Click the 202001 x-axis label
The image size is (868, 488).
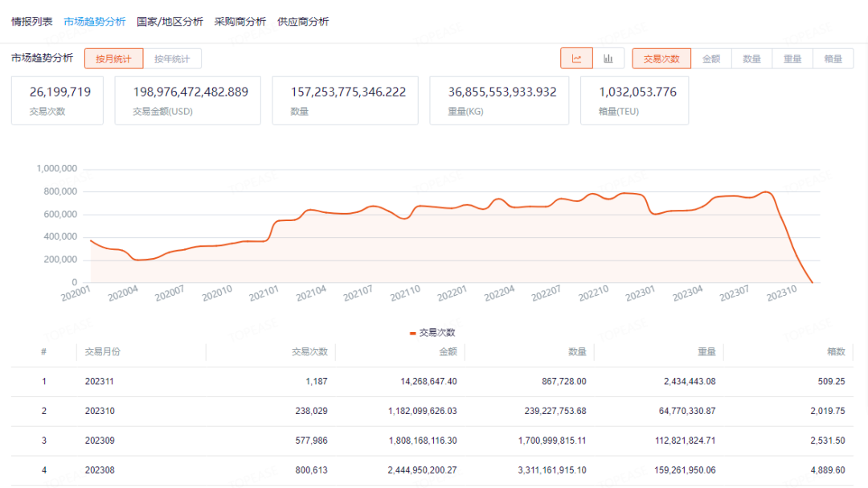tap(76, 293)
